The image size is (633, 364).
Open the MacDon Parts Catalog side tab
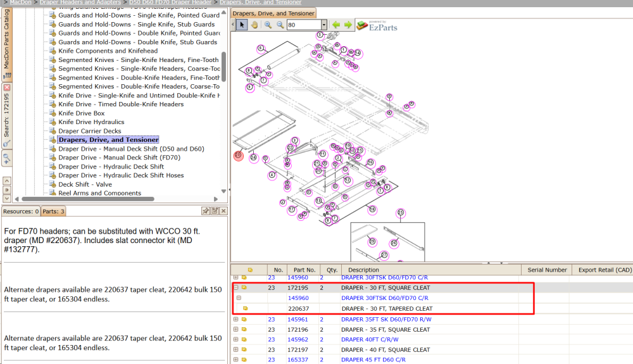tap(6, 44)
